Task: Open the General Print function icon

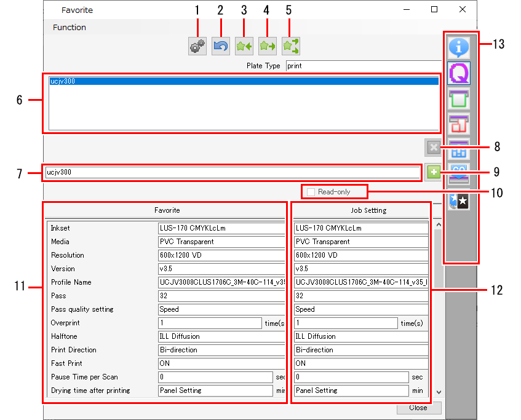Action: pyautogui.click(x=459, y=98)
